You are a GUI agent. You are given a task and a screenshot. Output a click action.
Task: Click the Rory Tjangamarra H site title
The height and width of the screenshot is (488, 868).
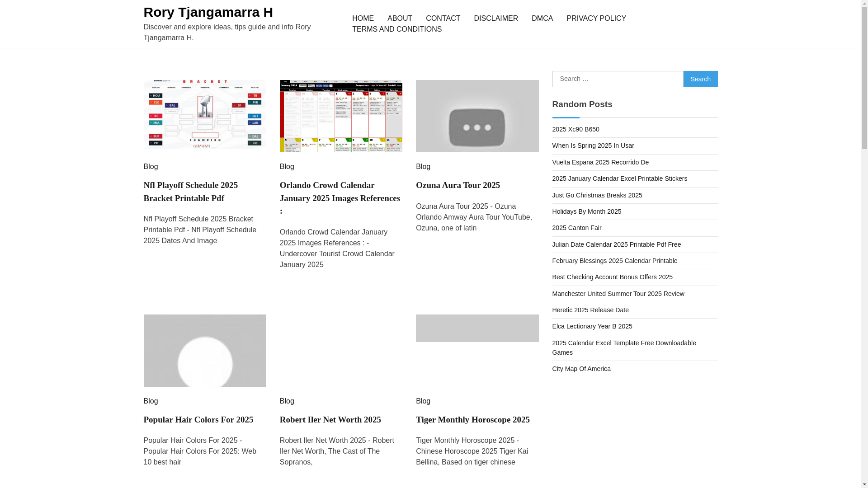click(208, 12)
